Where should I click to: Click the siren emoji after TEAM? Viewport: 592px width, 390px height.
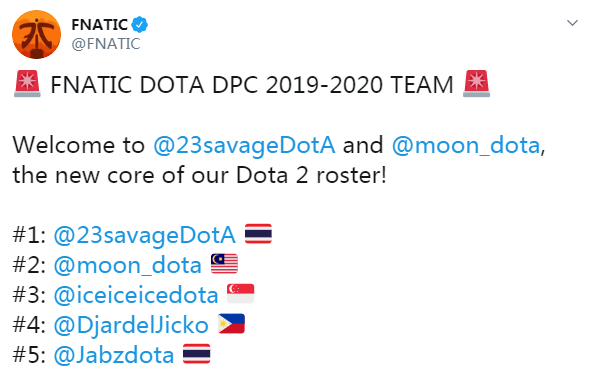tap(476, 83)
